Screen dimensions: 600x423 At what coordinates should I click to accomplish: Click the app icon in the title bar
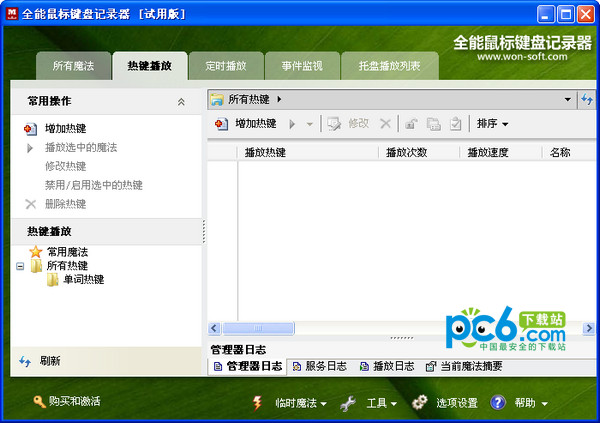click(x=12, y=14)
